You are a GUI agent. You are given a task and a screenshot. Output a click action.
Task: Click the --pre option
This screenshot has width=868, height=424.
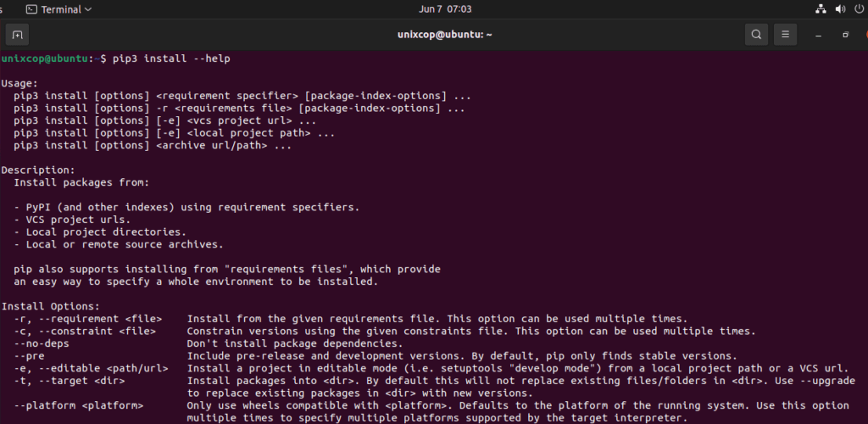(29, 356)
